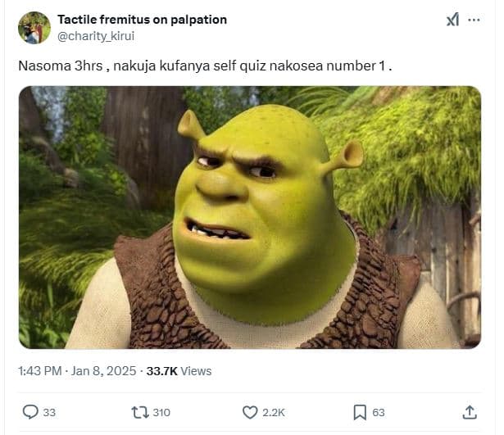Like the tweet with the heart icon
Screen dimensions: 504x435
click(x=250, y=412)
